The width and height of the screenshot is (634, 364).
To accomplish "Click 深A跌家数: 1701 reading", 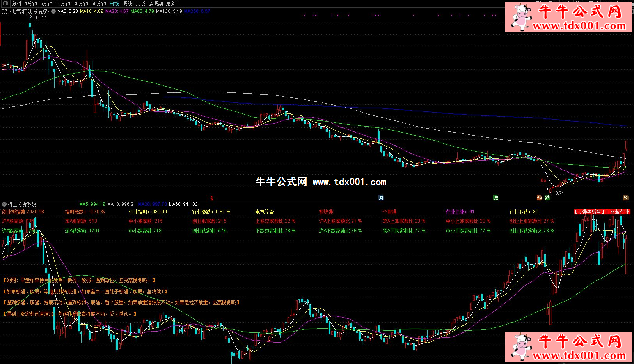I will [82, 231].
